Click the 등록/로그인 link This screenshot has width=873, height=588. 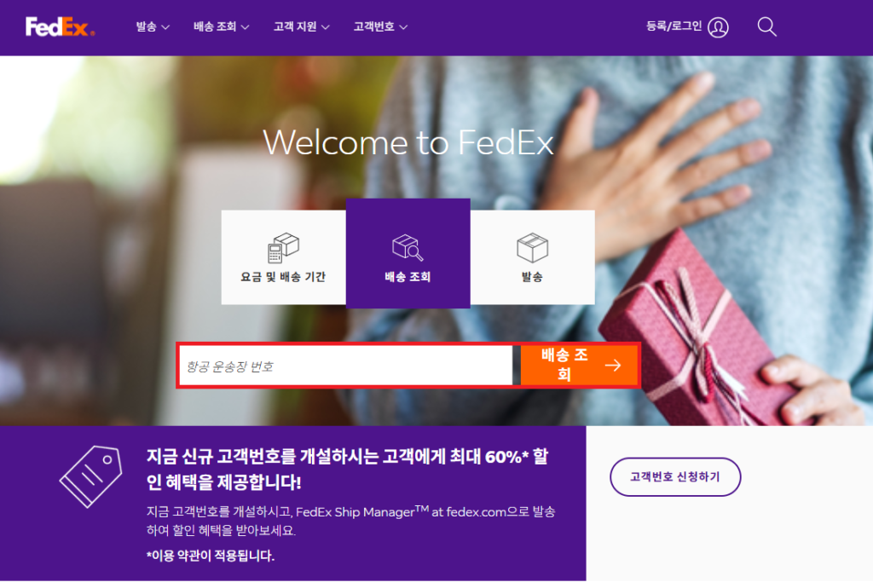[674, 26]
